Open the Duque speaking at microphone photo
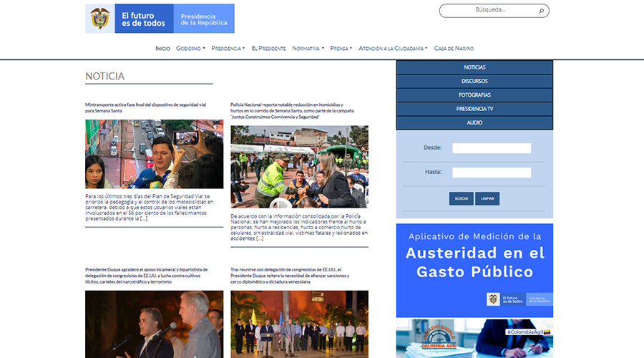The width and height of the screenshot is (644, 358). click(x=155, y=324)
